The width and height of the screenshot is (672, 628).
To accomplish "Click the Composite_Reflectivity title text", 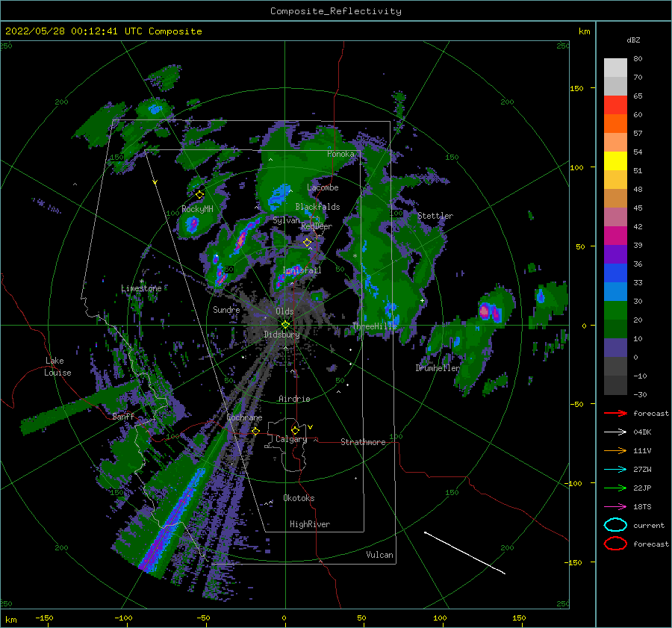I will click(x=336, y=11).
